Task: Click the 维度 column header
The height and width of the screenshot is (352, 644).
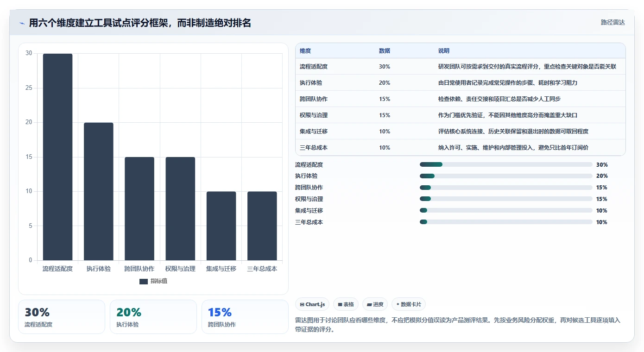Action: [x=305, y=51]
